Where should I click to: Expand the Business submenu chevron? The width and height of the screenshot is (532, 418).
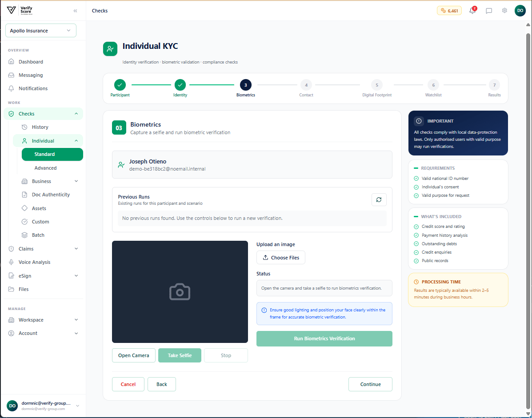(x=76, y=181)
